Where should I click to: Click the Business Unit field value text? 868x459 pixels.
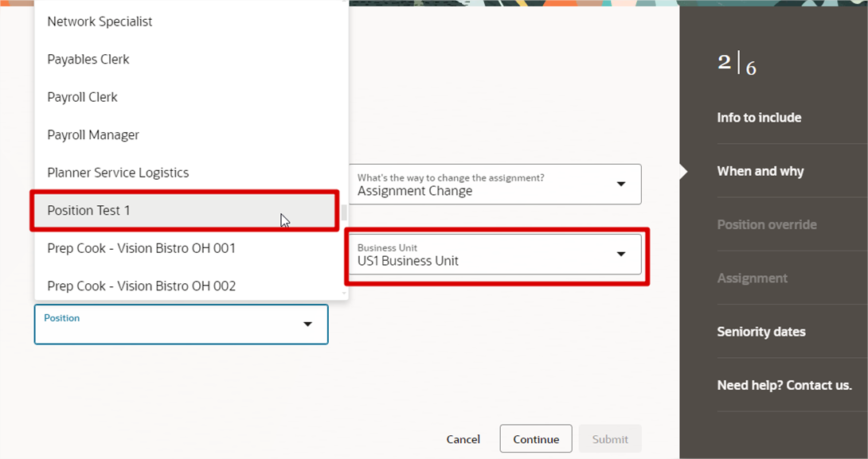(408, 261)
